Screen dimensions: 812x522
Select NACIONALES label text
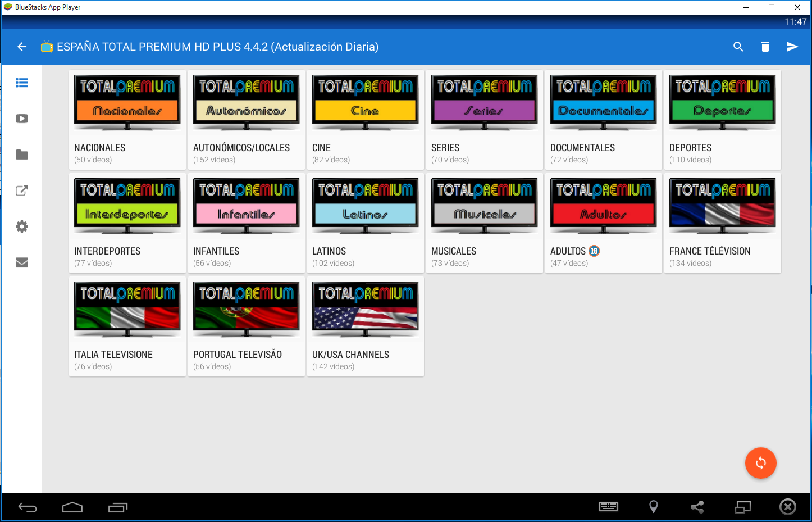click(100, 148)
